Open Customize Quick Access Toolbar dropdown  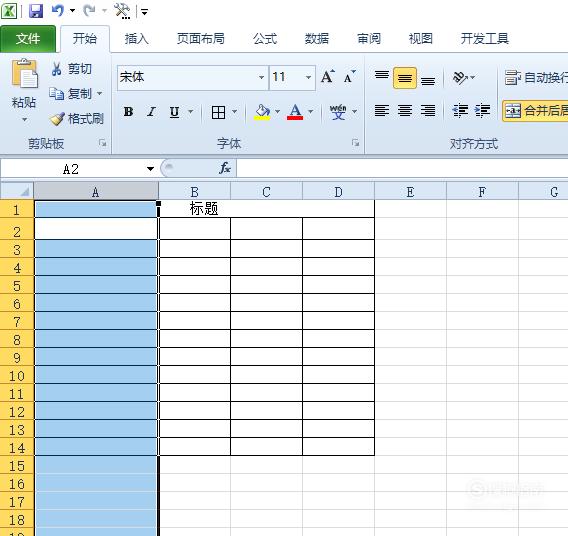pyautogui.click(x=144, y=12)
